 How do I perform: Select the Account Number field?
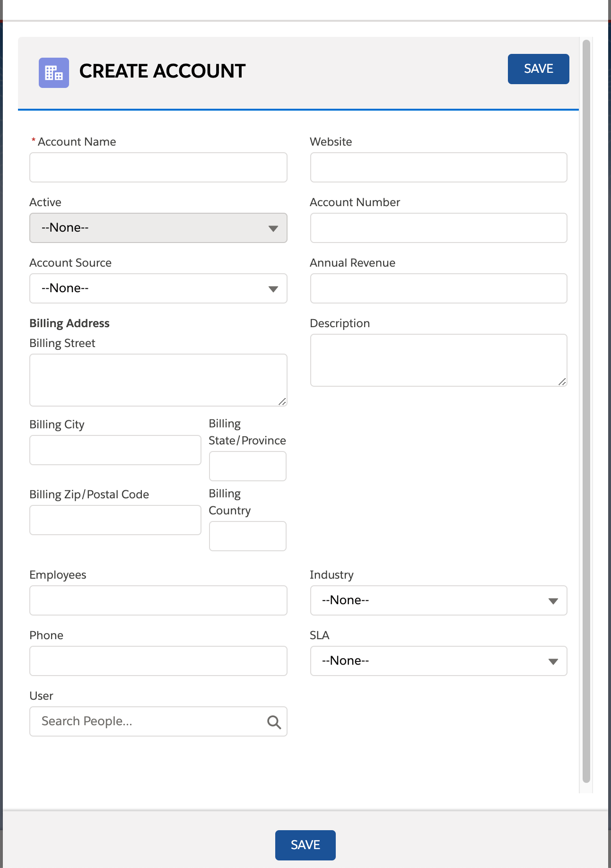pos(438,228)
